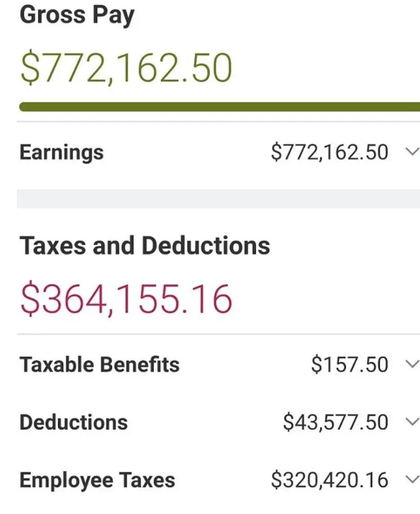
Task: Tap the Taxable Benefits label
Action: [99, 365]
